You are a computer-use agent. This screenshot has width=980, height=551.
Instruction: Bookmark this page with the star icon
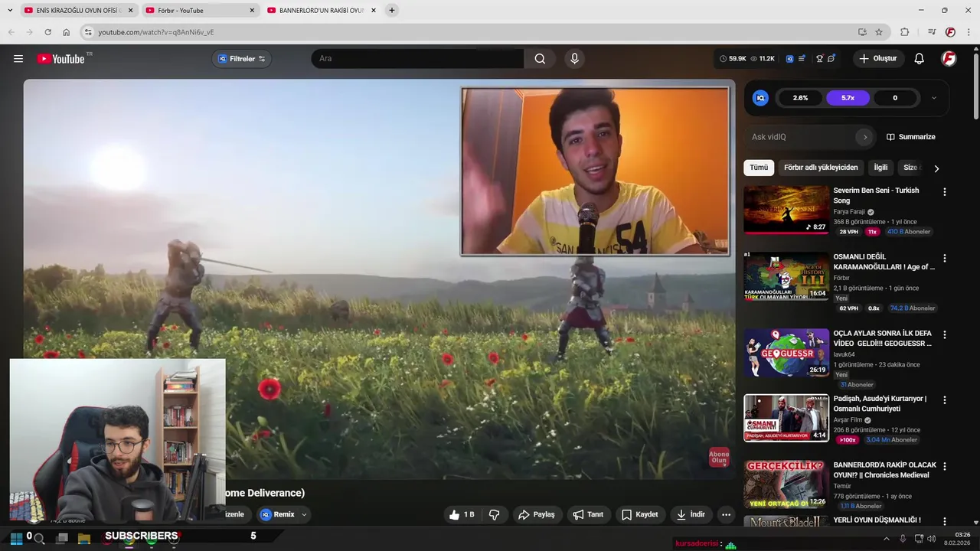[x=879, y=32]
